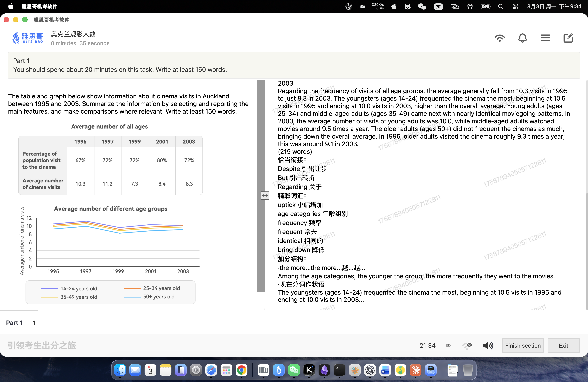The height and width of the screenshot is (382, 588).
Task: Open Spotlight search in menu bar
Action: [501, 6]
